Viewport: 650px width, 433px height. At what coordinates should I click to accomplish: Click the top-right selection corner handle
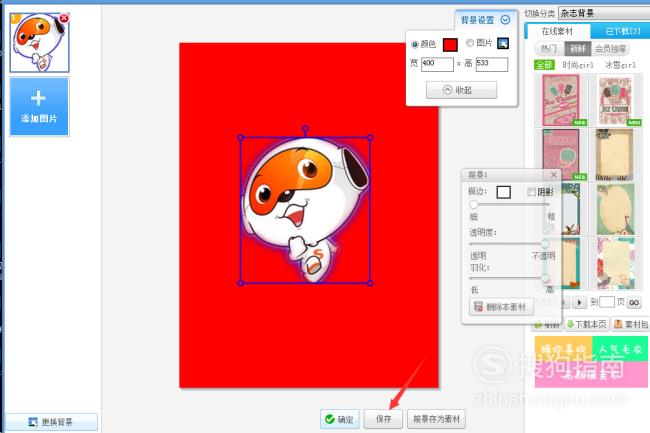(x=370, y=138)
